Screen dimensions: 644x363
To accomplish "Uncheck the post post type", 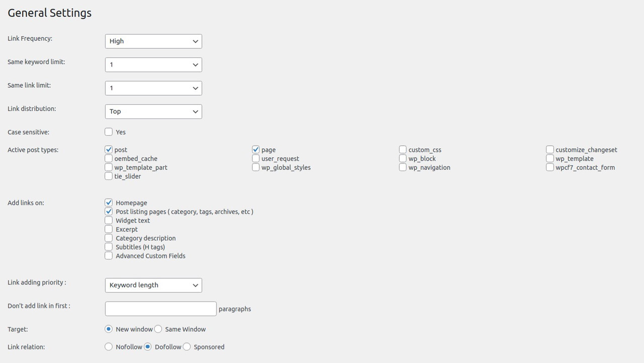I will tap(109, 150).
